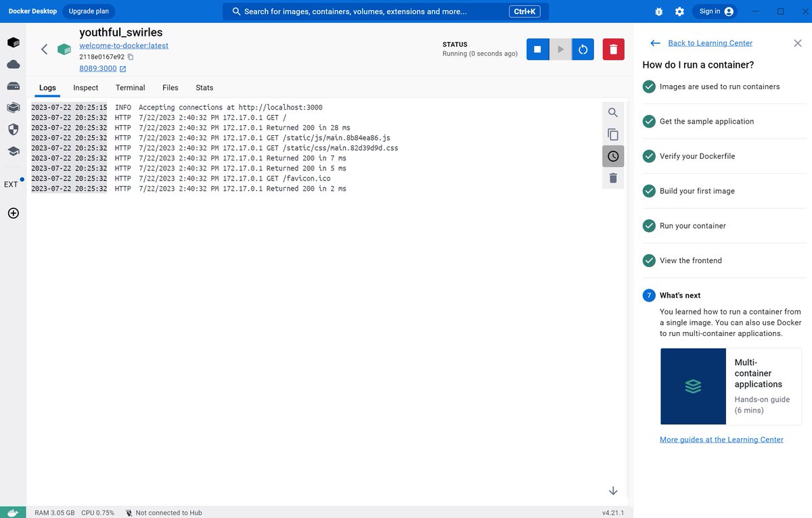The height and width of the screenshot is (518, 812).
Task: Open Multi-container applications guide card
Action: coord(731,386)
